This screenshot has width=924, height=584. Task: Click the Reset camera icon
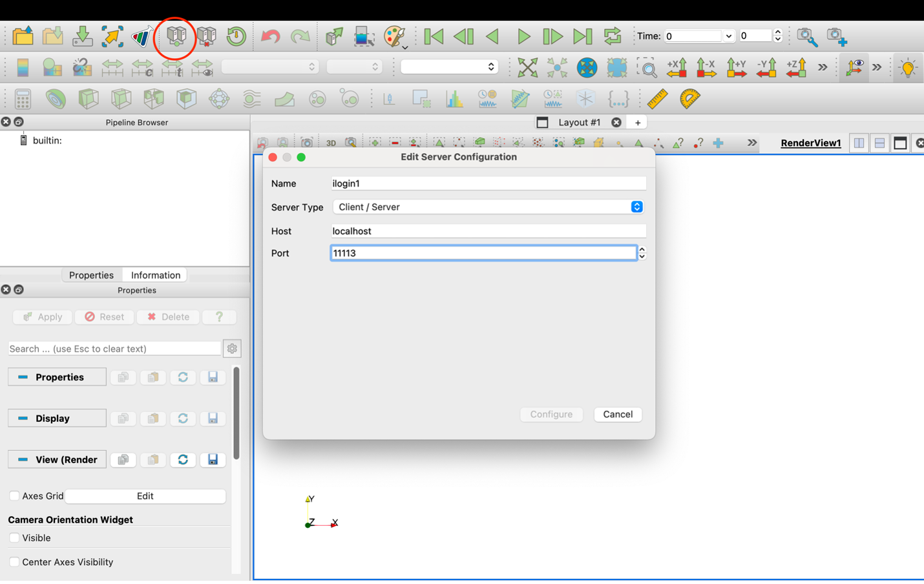(527, 67)
